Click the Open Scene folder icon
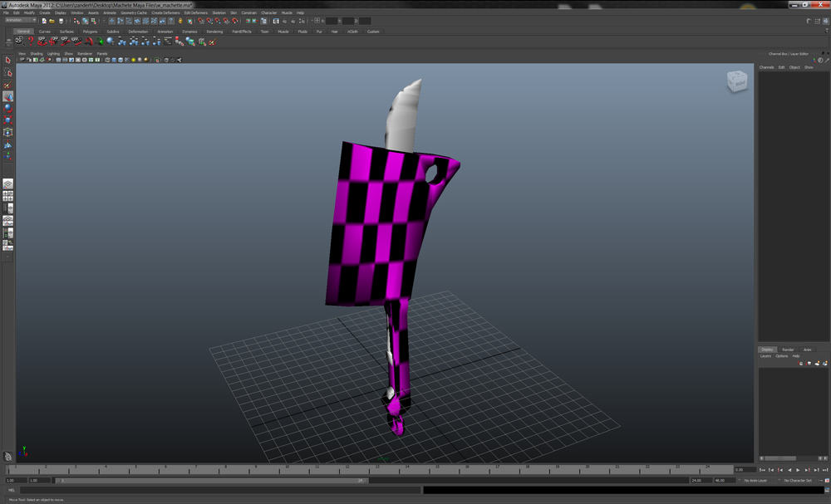Screen dimensions: 831x504 52,22
